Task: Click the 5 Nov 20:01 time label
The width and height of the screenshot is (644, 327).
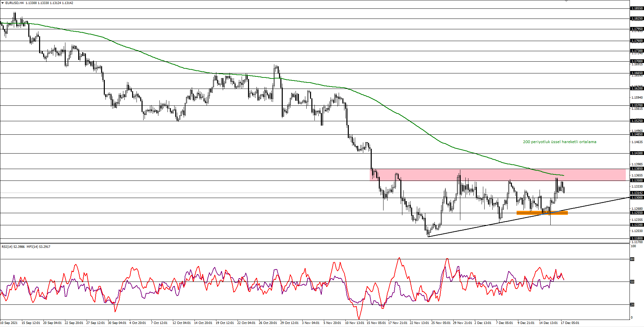Action: [332, 323]
